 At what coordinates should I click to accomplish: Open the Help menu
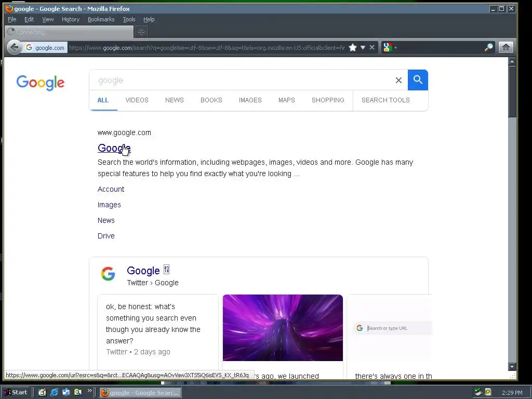[149, 19]
